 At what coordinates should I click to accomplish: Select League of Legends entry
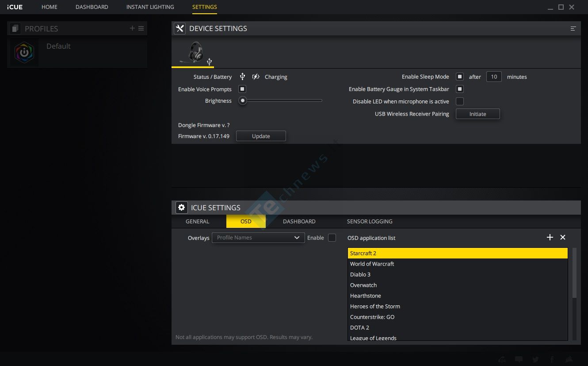coord(458,337)
